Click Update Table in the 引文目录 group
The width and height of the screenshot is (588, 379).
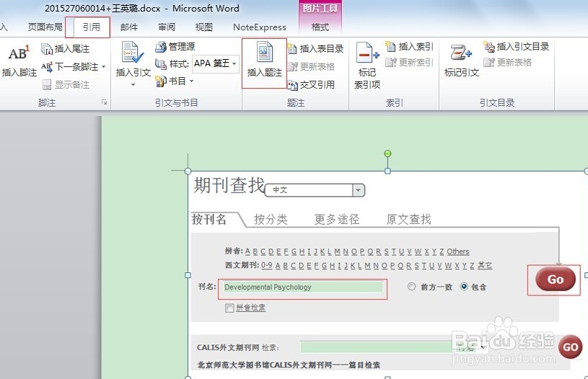pyautogui.click(x=508, y=62)
